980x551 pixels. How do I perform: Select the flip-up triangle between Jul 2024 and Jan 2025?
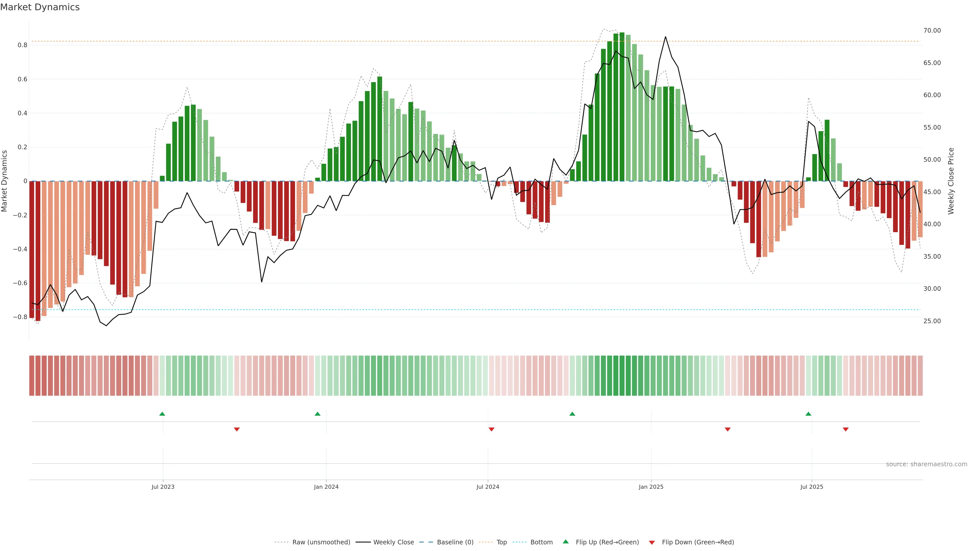[572, 414]
